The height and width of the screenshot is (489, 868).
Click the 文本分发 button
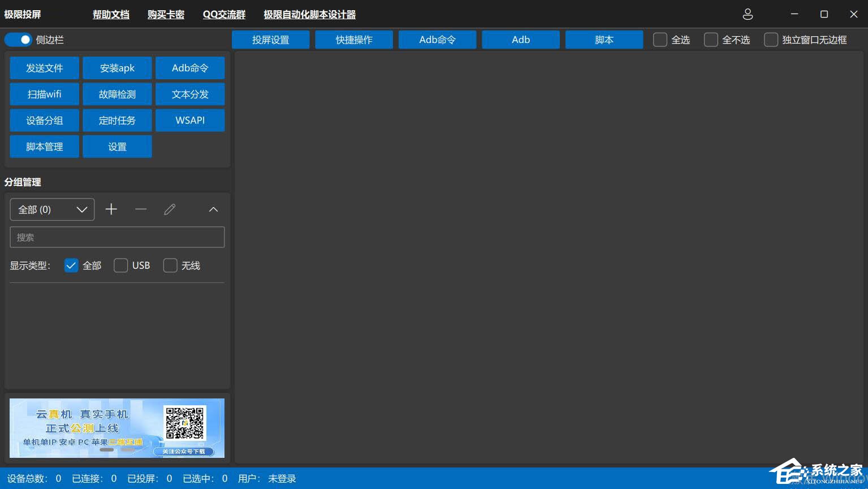click(190, 94)
